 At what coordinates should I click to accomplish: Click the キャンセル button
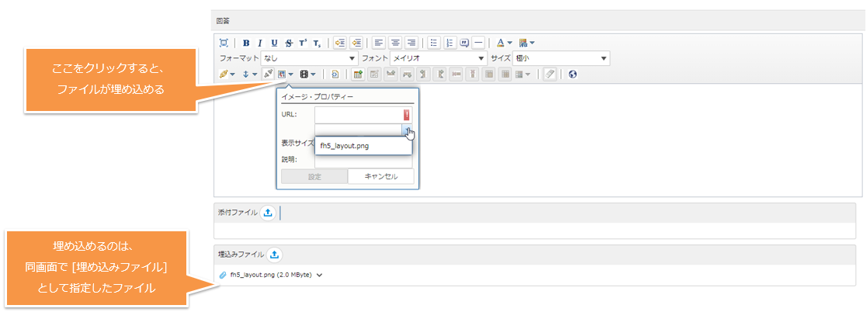[380, 176]
